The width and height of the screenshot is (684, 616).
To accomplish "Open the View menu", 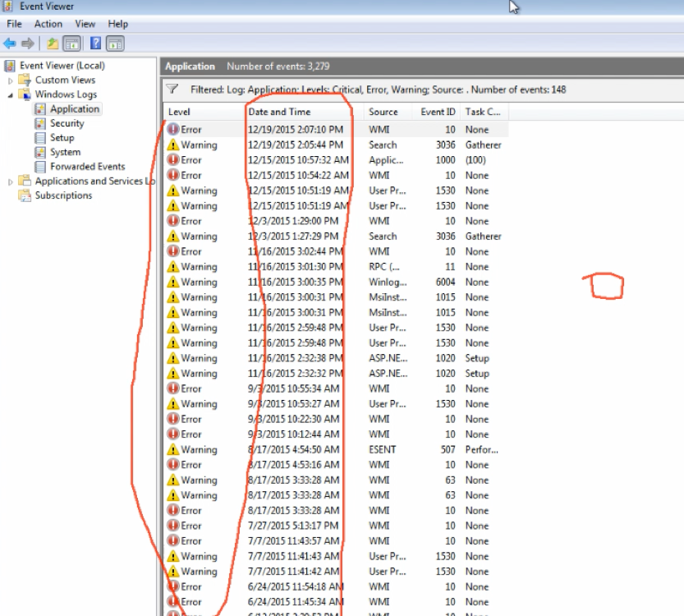I will [x=85, y=24].
